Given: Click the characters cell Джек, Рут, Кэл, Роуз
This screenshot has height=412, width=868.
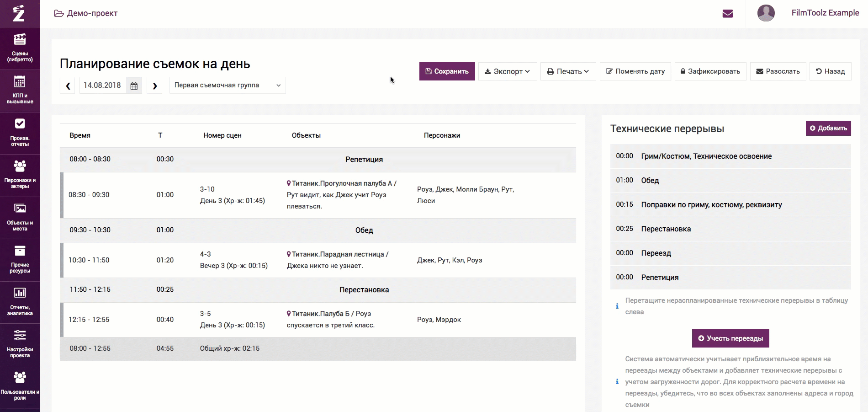Looking at the screenshot, I should [x=450, y=260].
